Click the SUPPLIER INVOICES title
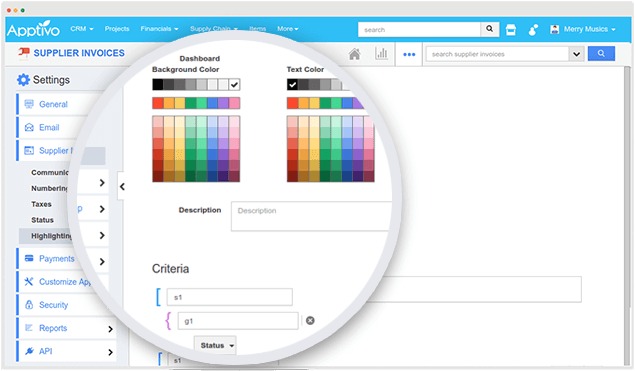This screenshot has height=371, width=635. point(79,53)
